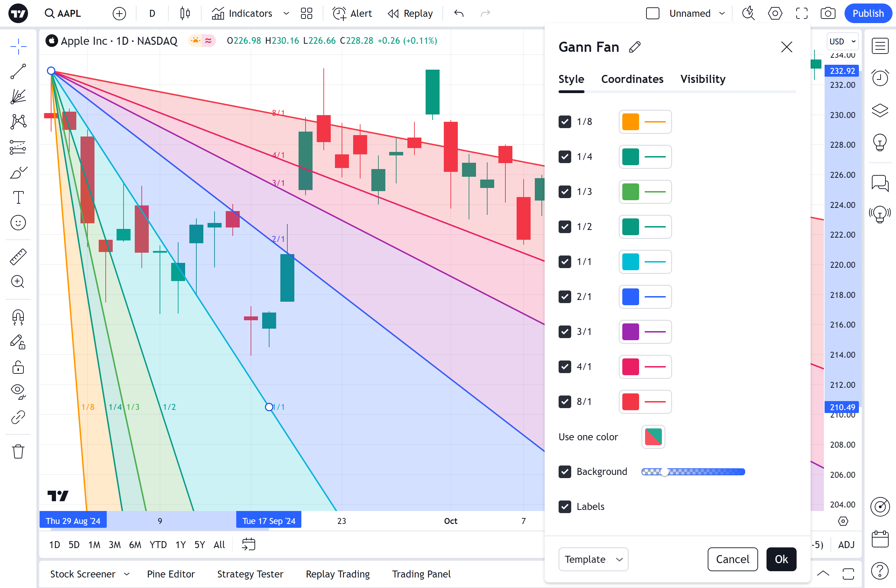Open the 3/1 purple color swatch
The height and width of the screenshot is (588, 896).
coord(630,332)
